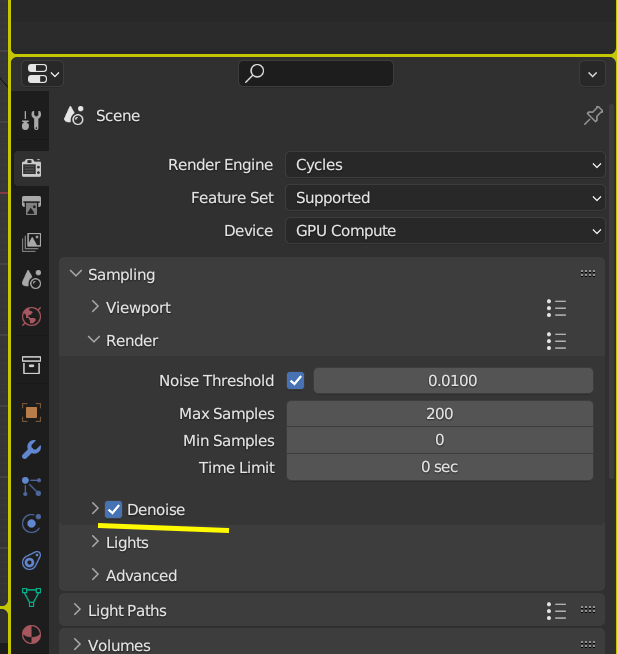Open the View Layer properties tab
Viewport: 617px width, 654px height.
pyautogui.click(x=31, y=242)
